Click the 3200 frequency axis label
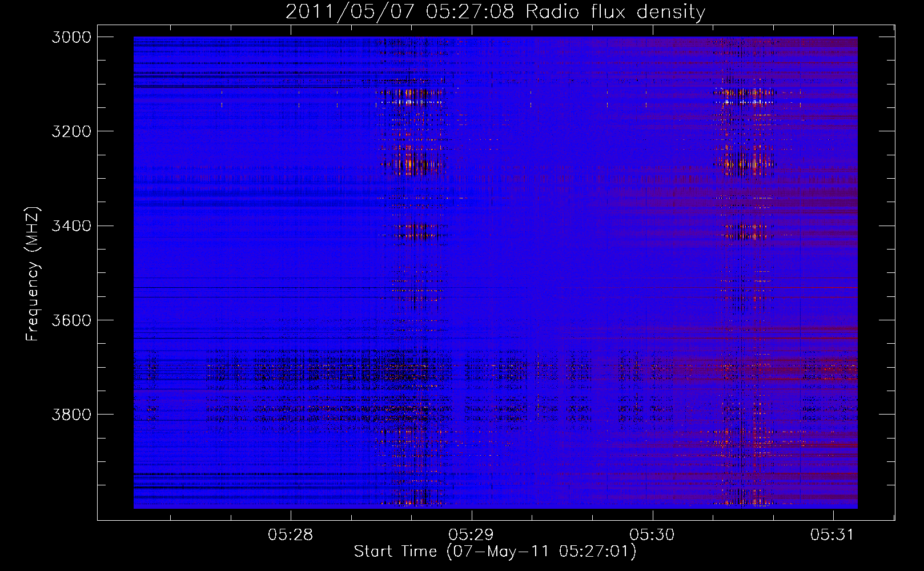 (71, 131)
